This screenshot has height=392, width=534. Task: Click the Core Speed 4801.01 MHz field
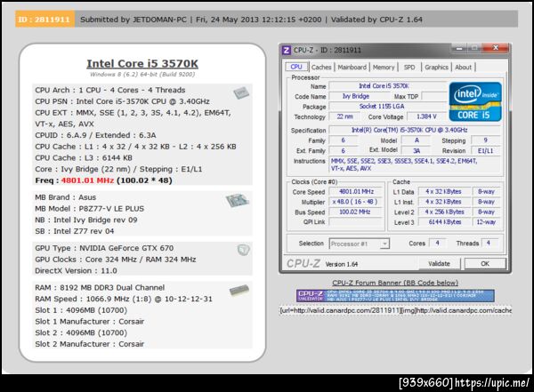point(356,192)
